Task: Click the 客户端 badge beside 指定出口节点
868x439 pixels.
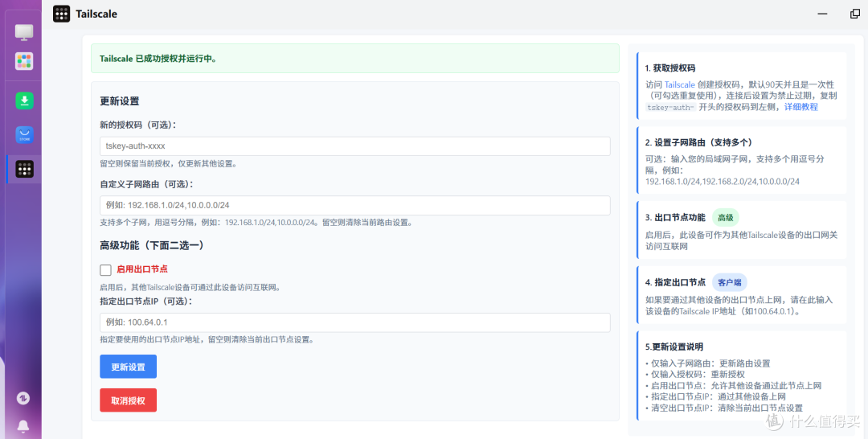Action: [729, 282]
